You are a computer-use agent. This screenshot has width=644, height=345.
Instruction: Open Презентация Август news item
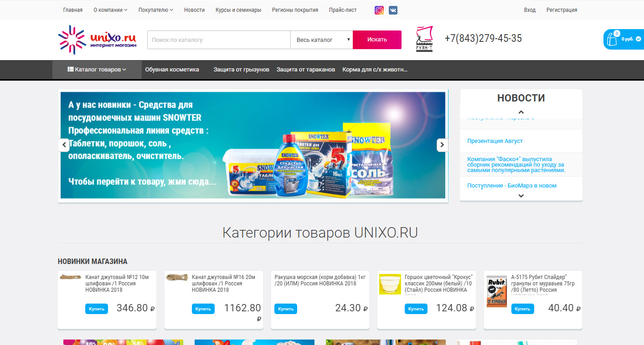click(495, 141)
